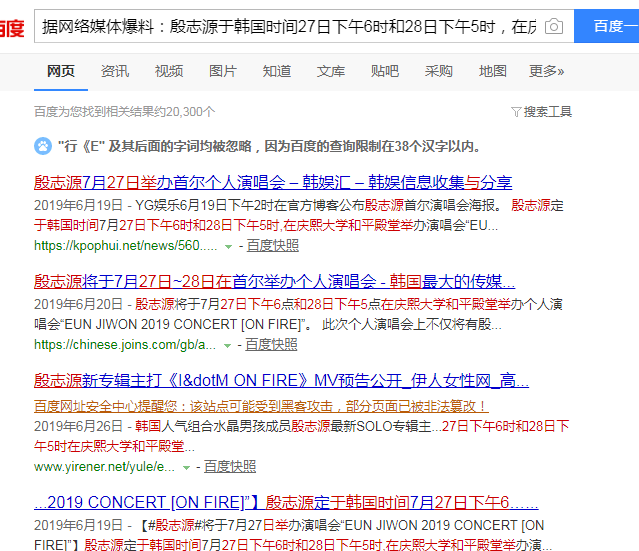639x551 pixels.
Task: Select the 网页 tab
Action: pyautogui.click(x=61, y=71)
